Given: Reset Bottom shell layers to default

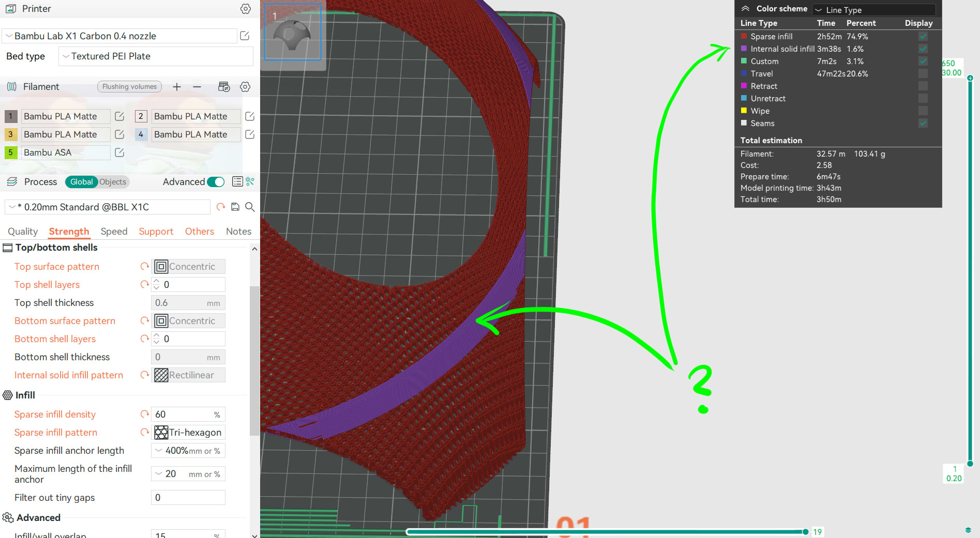Looking at the screenshot, I should click(145, 339).
